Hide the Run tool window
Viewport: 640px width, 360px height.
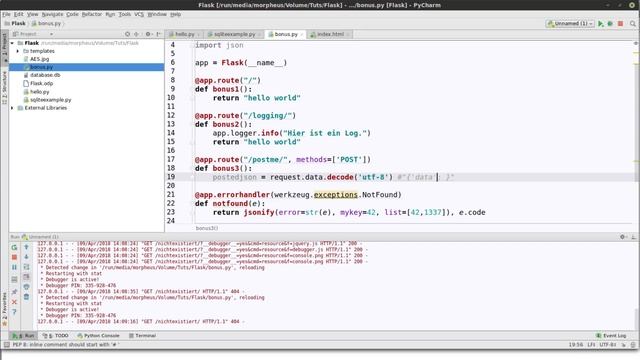pyautogui.click(x=633, y=237)
